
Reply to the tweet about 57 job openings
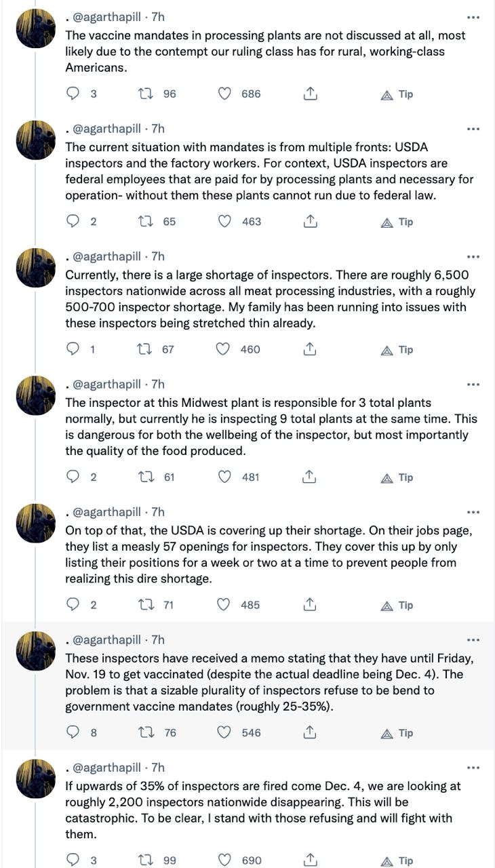tap(73, 604)
